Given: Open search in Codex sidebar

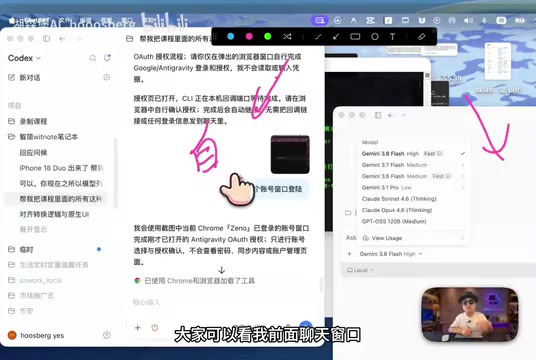Looking at the screenshot, I should pos(93,58).
